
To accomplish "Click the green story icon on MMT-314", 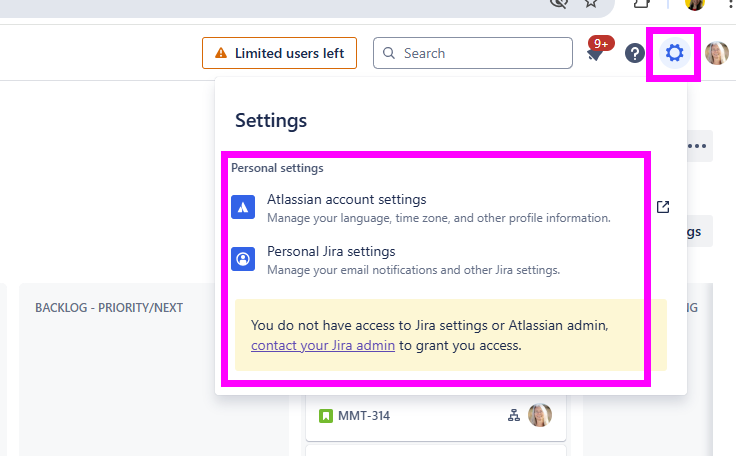I will [326, 416].
